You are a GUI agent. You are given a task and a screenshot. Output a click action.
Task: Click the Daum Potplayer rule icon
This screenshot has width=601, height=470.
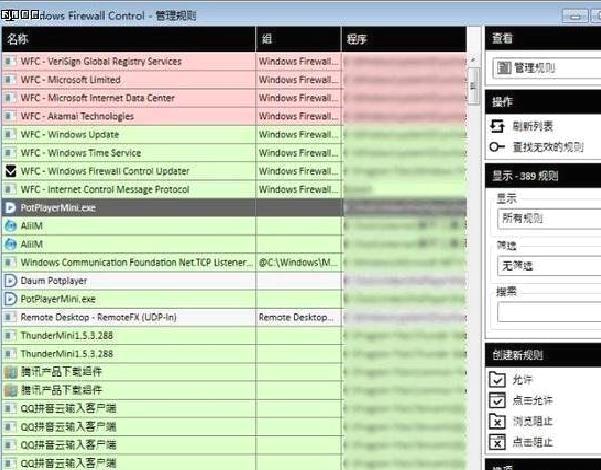pos(10,281)
